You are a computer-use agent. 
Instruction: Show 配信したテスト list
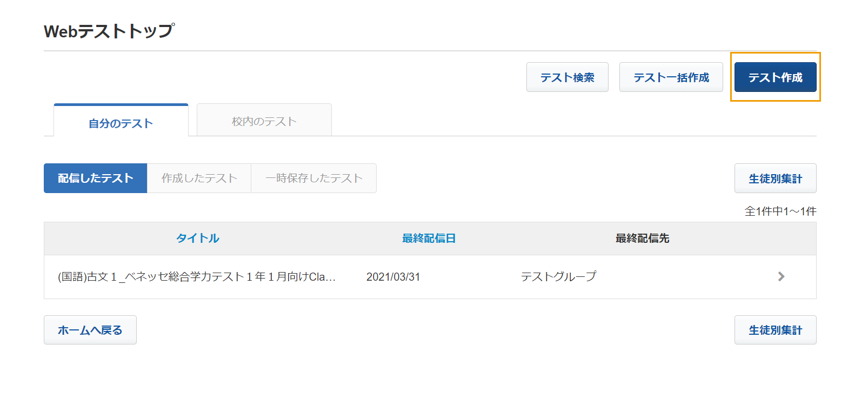(x=96, y=178)
